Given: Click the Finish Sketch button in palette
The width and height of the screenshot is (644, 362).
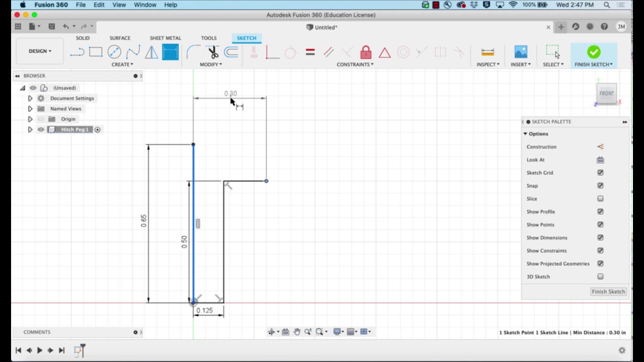Looking at the screenshot, I should click(x=608, y=292).
